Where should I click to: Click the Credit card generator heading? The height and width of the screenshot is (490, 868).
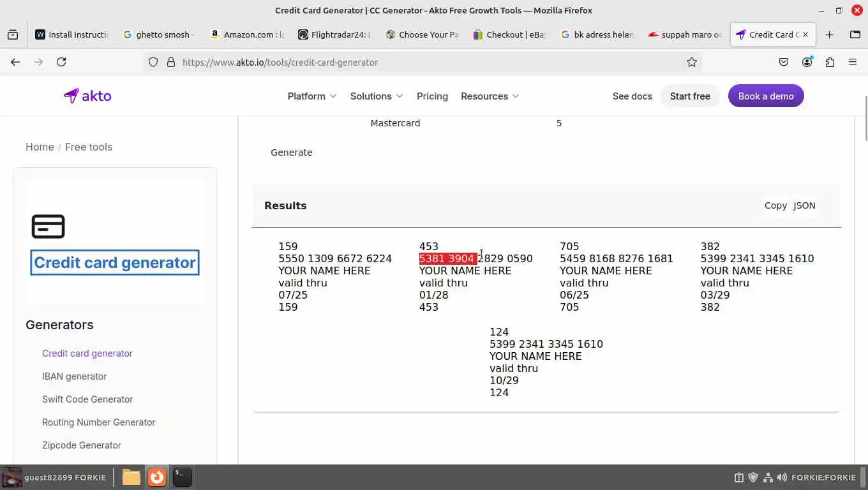[x=115, y=262]
